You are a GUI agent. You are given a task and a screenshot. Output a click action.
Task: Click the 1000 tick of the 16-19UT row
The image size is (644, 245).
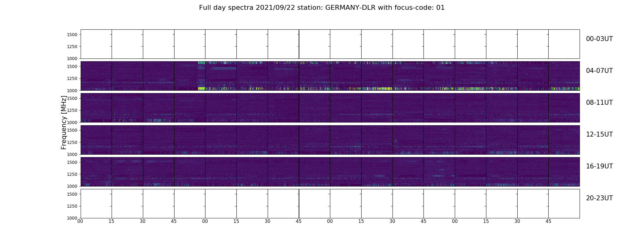[x=72, y=186]
